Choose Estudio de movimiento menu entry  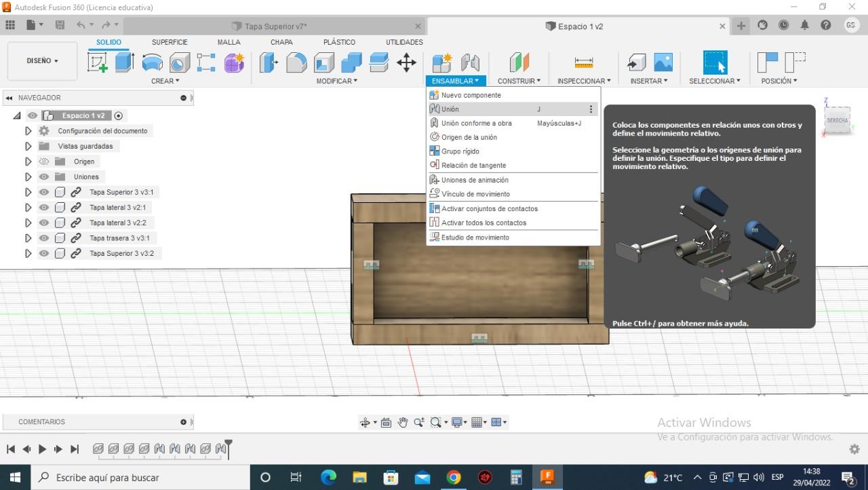tap(513, 238)
